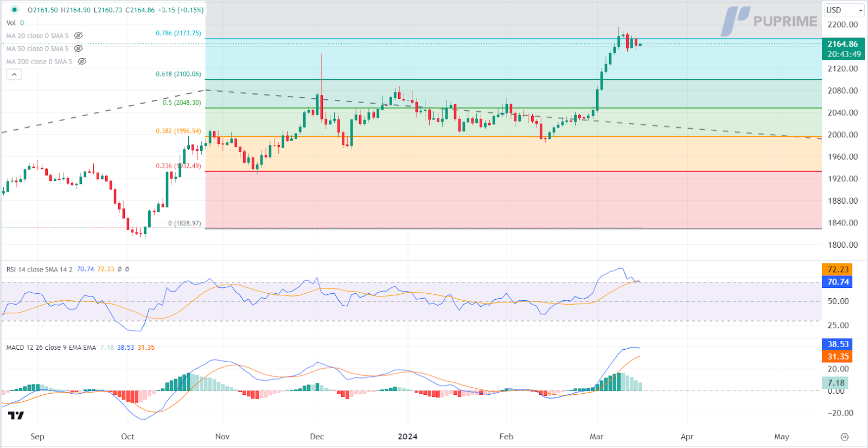Select the 0.618 (2100.06) Fibonacci label

178,74
